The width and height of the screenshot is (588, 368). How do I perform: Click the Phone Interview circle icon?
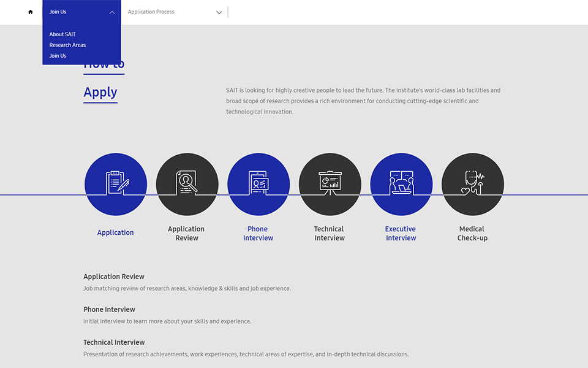click(258, 184)
